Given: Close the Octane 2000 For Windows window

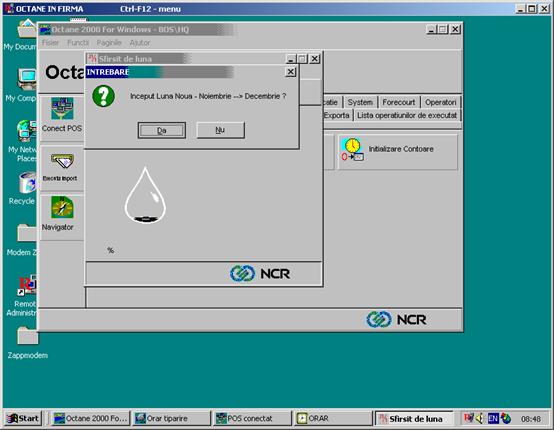Looking at the screenshot, I should [456, 29].
